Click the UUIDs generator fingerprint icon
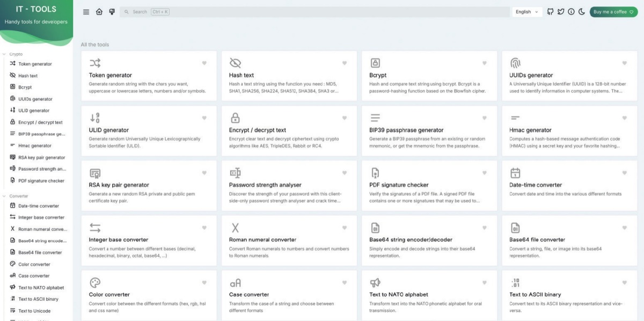This screenshot has width=644, height=321. pyautogui.click(x=515, y=63)
